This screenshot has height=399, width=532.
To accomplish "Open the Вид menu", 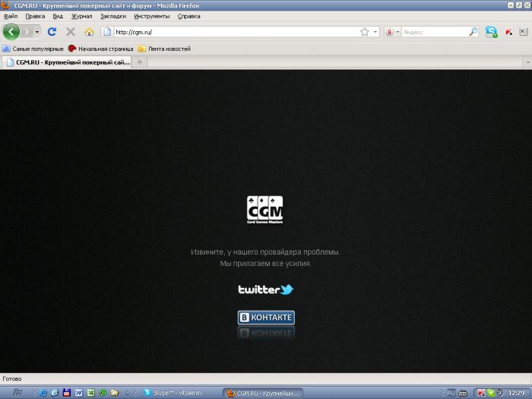I will tap(58, 16).
